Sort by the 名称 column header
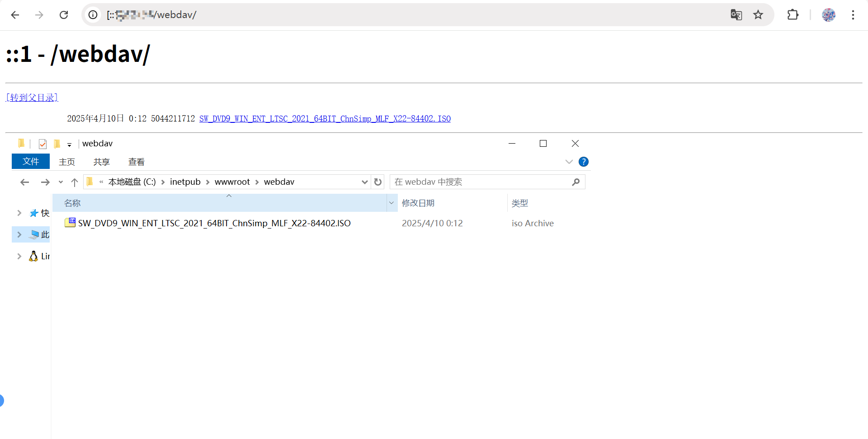The image size is (868, 439). point(72,203)
